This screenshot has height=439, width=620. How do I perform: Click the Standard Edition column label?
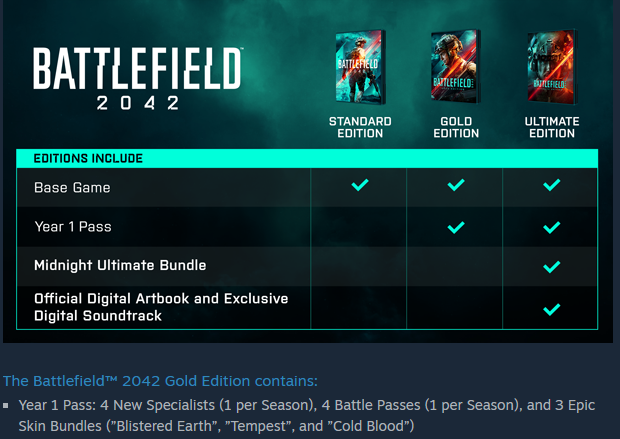tap(360, 127)
